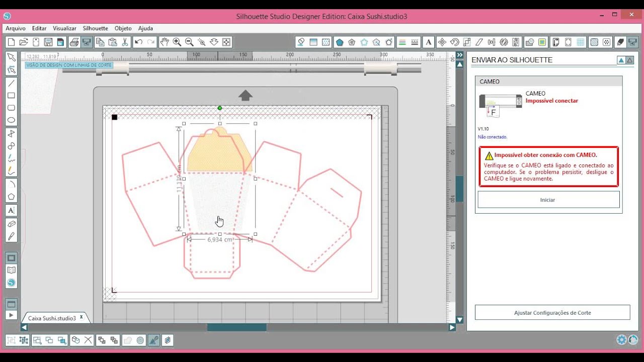The height and width of the screenshot is (362, 644).
Task: Select the Ellipse drawing tool
Action: 11,120
